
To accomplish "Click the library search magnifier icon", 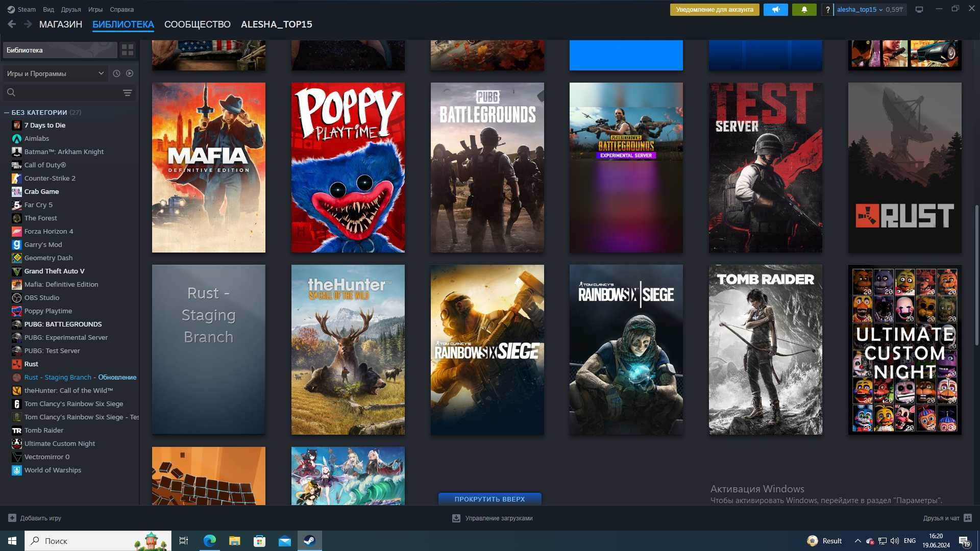I will coord(11,92).
